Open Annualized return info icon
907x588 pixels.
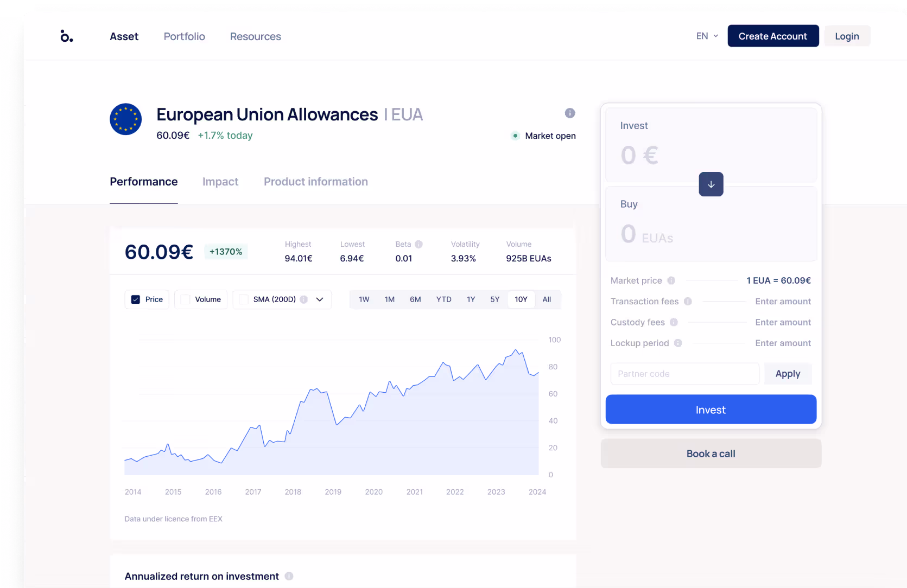pos(289,576)
